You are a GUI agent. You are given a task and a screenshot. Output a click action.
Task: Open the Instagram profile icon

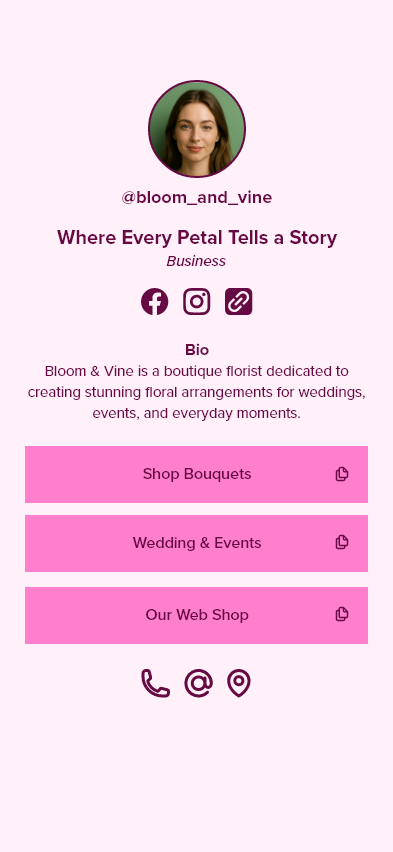197,302
